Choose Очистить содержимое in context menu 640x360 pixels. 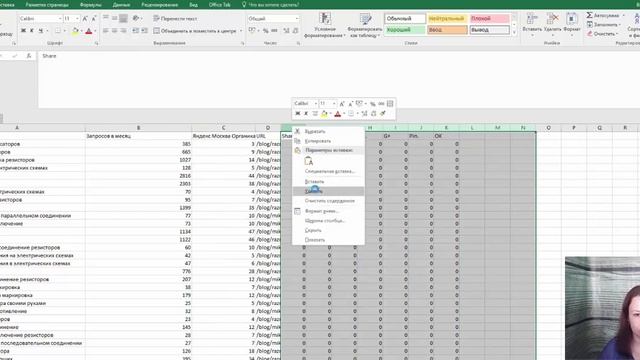[329, 201]
